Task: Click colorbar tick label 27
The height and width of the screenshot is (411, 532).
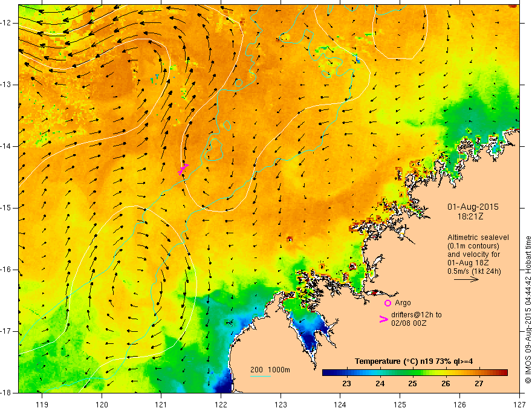Action: coord(479,384)
